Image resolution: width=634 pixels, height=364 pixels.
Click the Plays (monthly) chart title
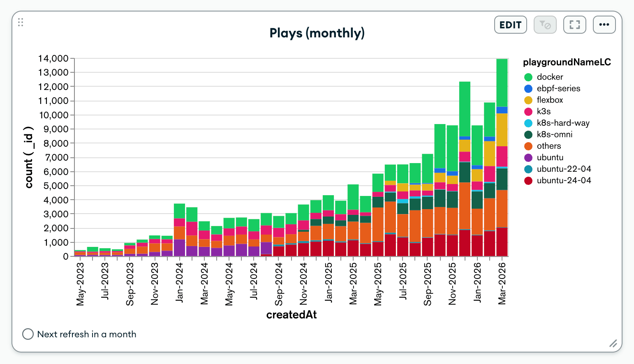tap(317, 33)
